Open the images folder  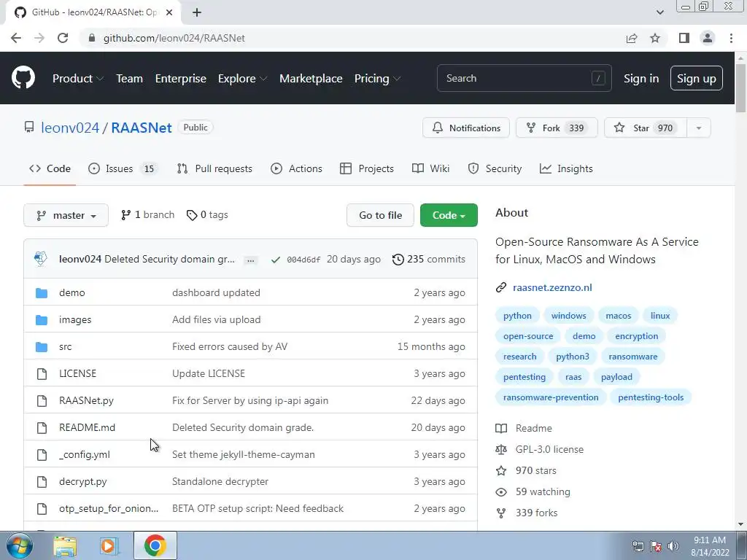[75, 319]
